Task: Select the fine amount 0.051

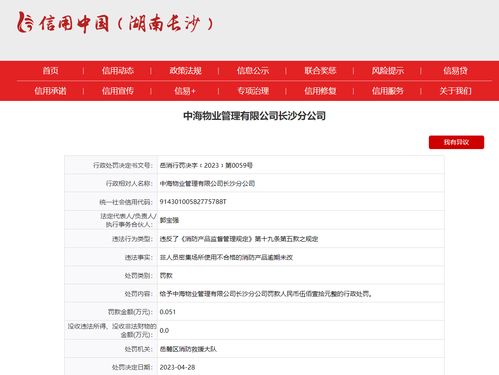Action: pyautogui.click(x=168, y=312)
